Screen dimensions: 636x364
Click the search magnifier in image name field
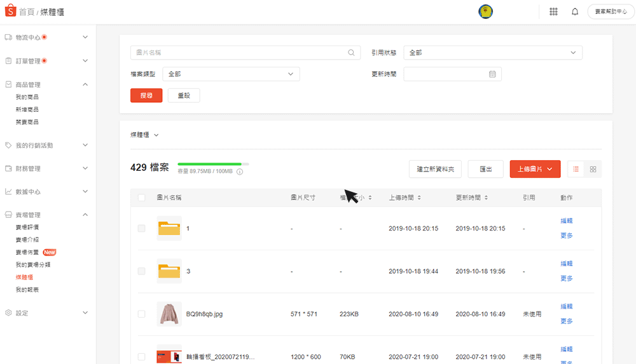pos(351,53)
